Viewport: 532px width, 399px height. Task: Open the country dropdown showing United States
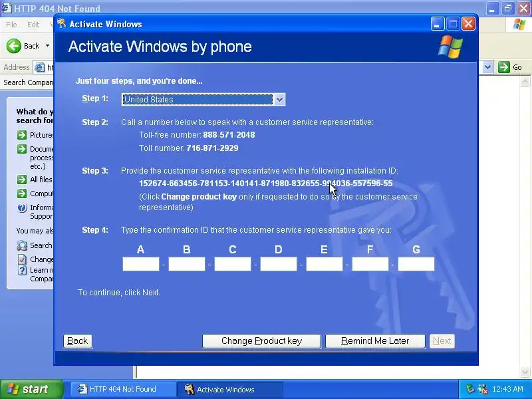pyautogui.click(x=203, y=99)
